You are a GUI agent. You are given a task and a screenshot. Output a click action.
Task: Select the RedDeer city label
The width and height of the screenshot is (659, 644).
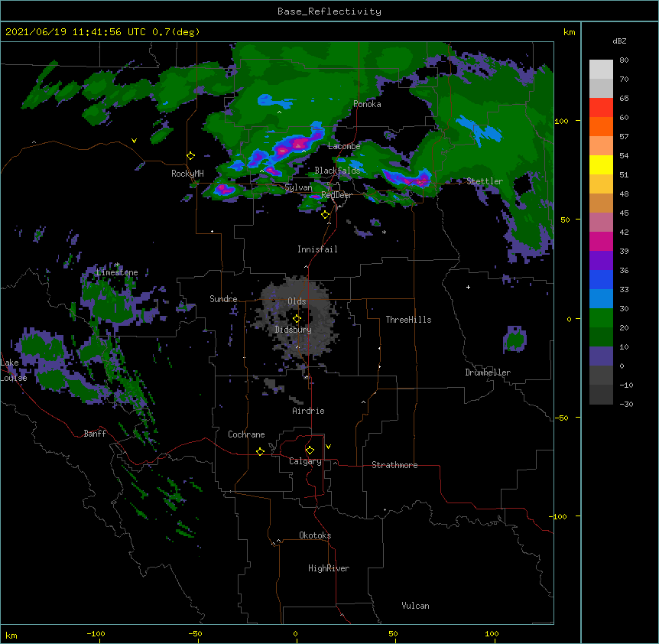(336, 195)
